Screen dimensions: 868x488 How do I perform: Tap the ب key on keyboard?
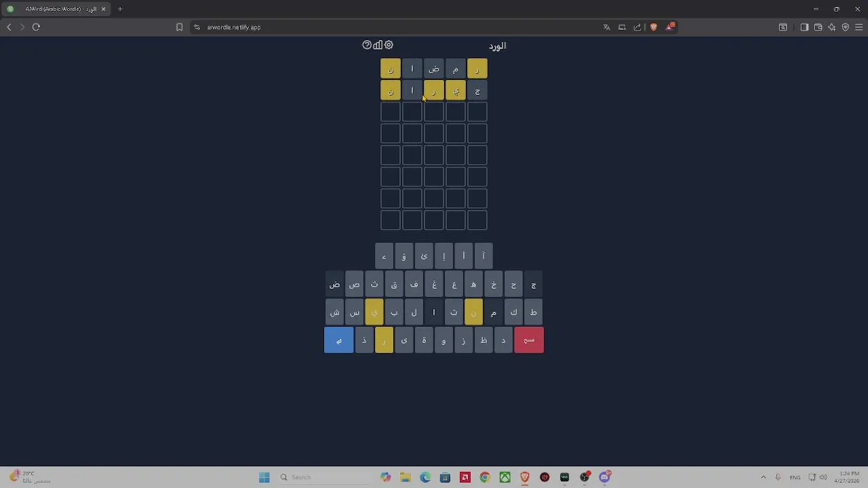pyautogui.click(x=394, y=312)
